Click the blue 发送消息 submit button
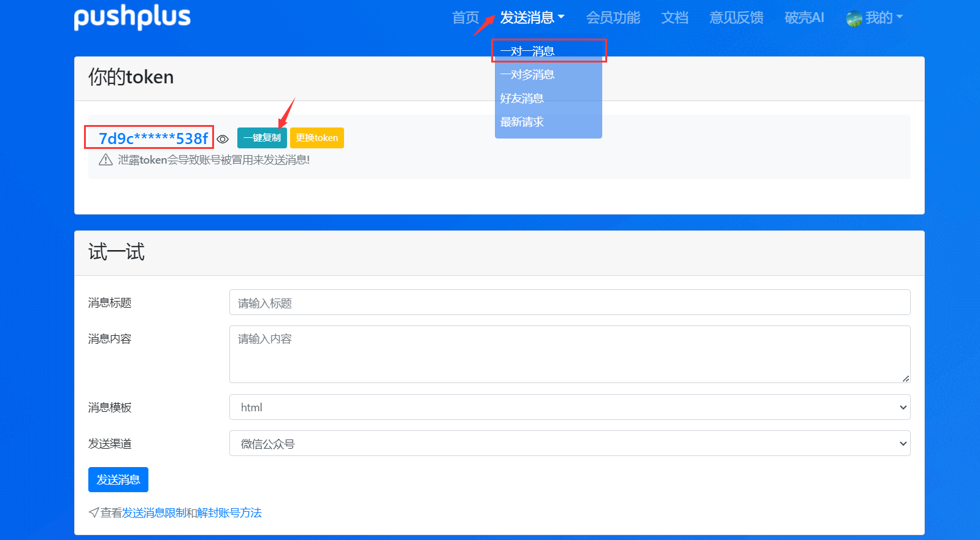This screenshot has width=980, height=540. click(x=118, y=479)
